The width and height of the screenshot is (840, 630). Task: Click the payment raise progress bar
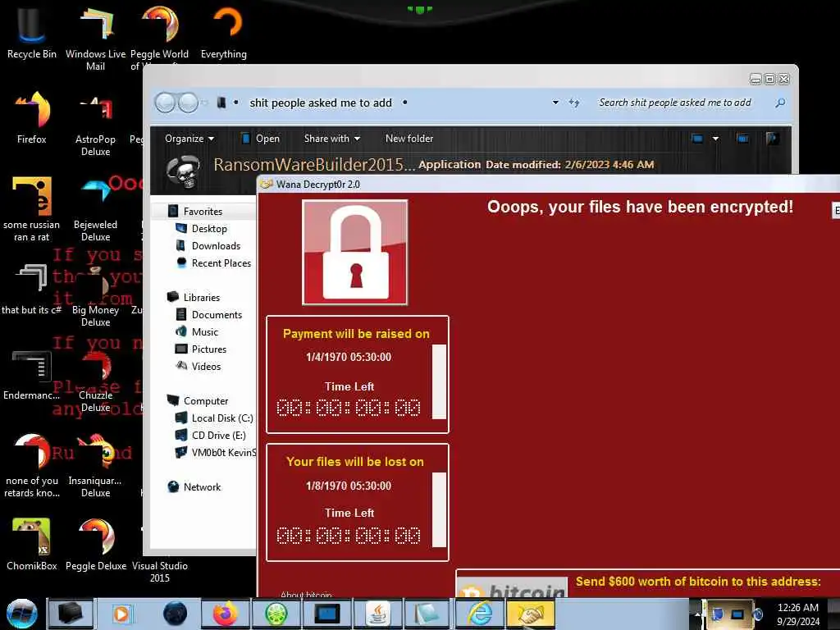point(440,382)
